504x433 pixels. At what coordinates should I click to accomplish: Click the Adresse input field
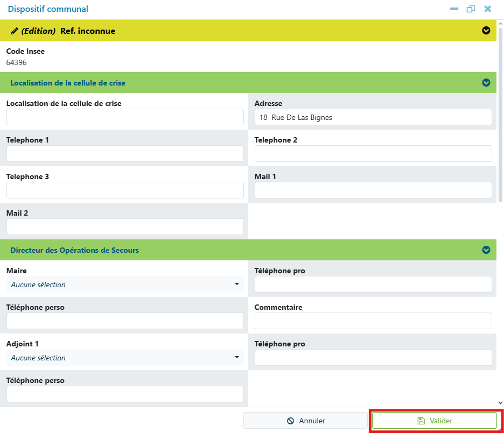(373, 117)
